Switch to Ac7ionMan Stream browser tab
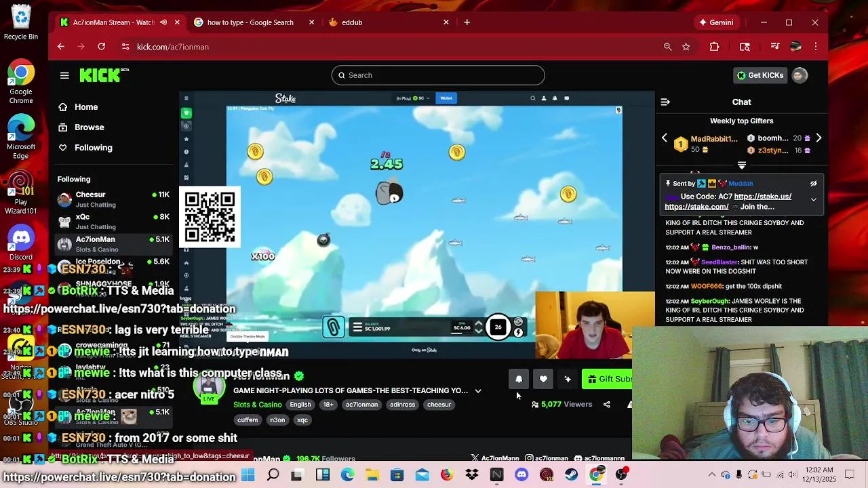868x488 pixels. coord(113,22)
